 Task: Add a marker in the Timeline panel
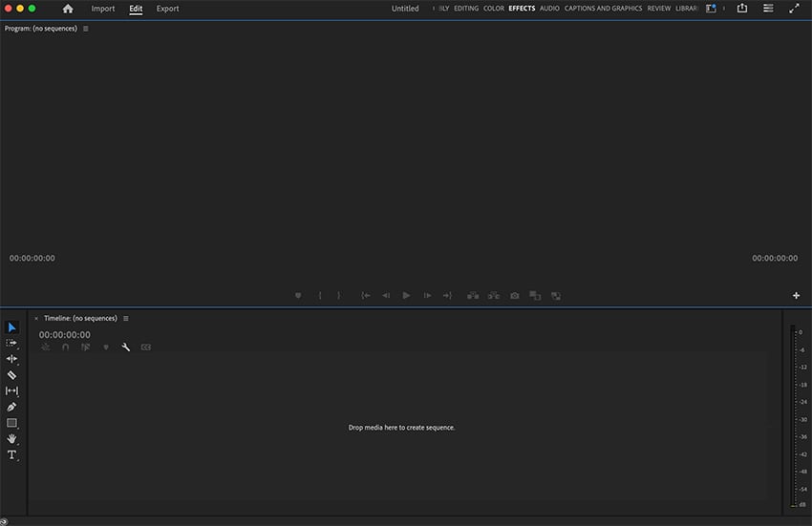click(106, 347)
